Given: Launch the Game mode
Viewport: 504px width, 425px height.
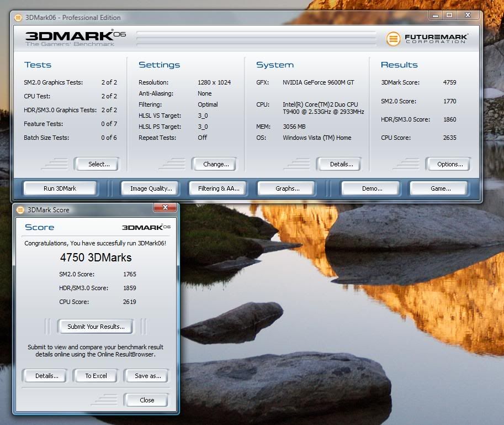Looking at the screenshot, I should tap(439, 188).
